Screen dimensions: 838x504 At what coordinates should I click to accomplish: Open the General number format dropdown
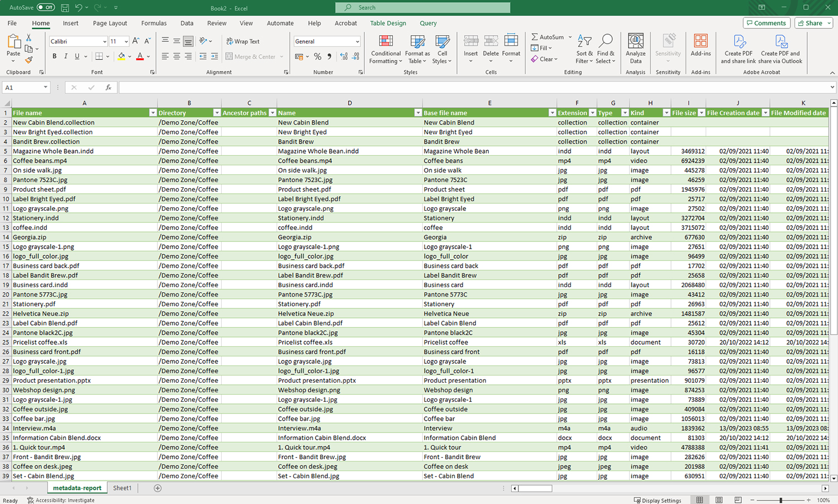click(x=358, y=41)
